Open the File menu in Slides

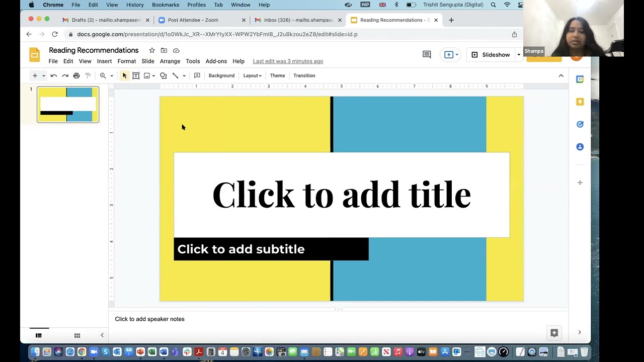53,61
